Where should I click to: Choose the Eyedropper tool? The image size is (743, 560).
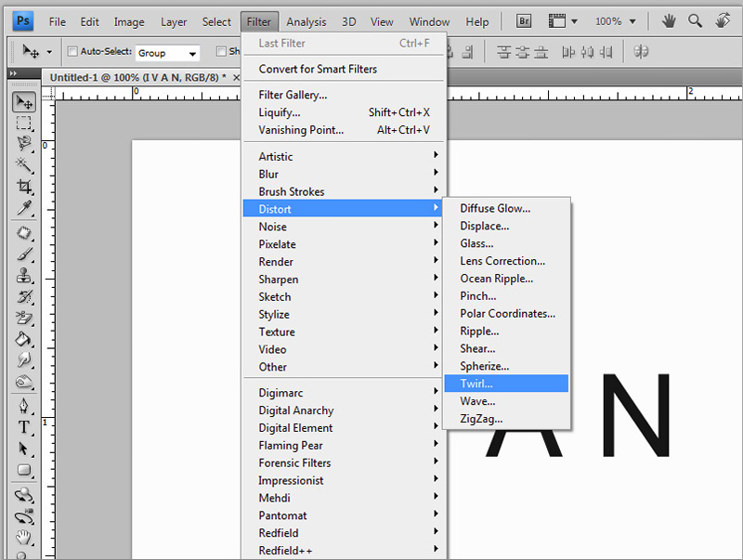[24, 206]
